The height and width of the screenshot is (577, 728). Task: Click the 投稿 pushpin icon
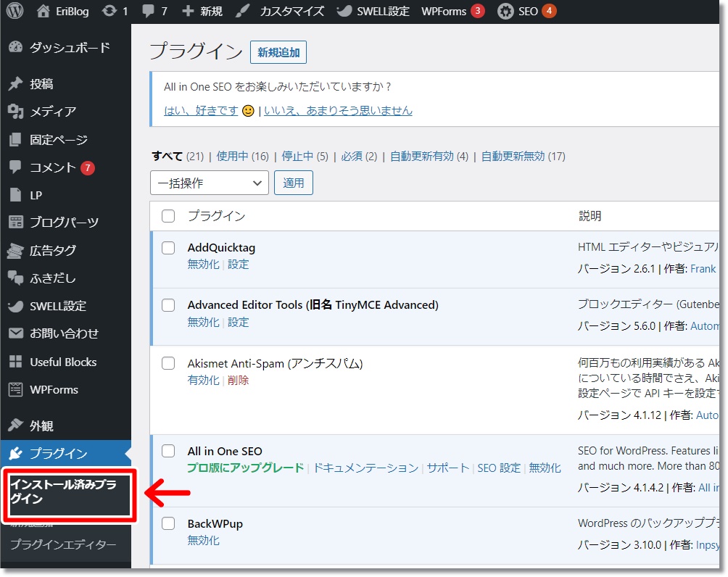(x=15, y=83)
